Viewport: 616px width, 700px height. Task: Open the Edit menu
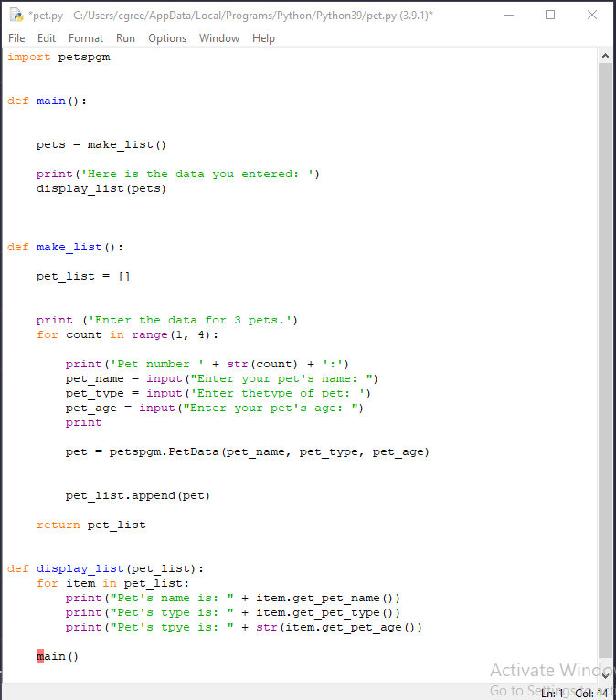point(47,38)
